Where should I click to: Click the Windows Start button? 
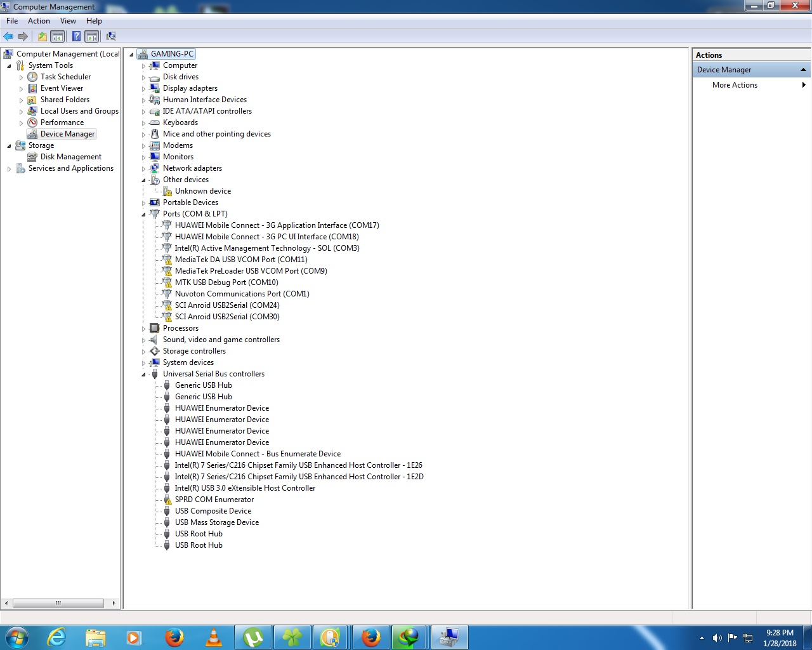pyautogui.click(x=16, y=637)
